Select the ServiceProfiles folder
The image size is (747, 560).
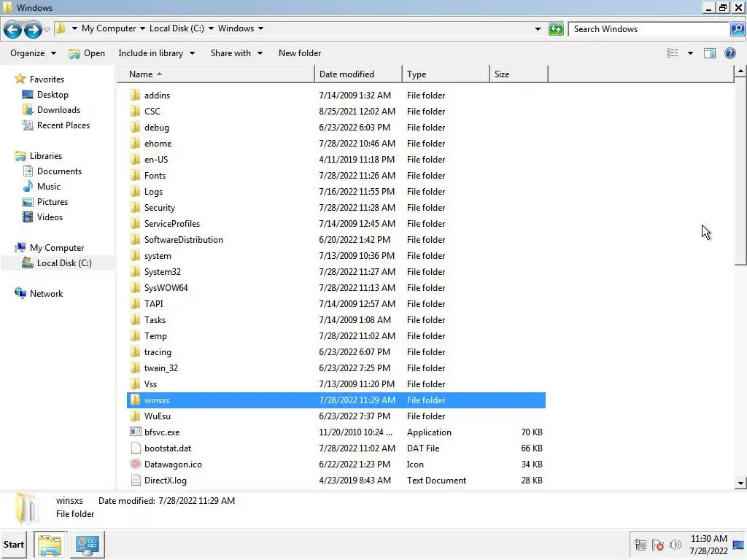click(x=172, y=224)
